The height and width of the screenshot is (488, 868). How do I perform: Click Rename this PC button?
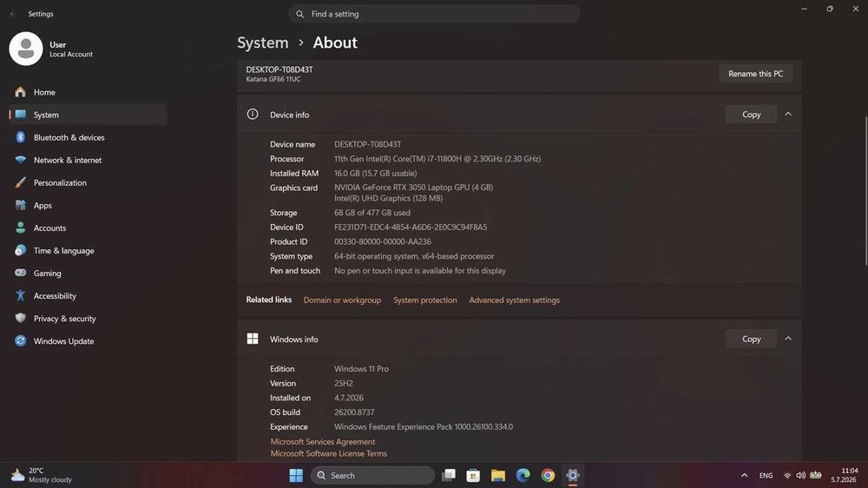coord(756,74)
